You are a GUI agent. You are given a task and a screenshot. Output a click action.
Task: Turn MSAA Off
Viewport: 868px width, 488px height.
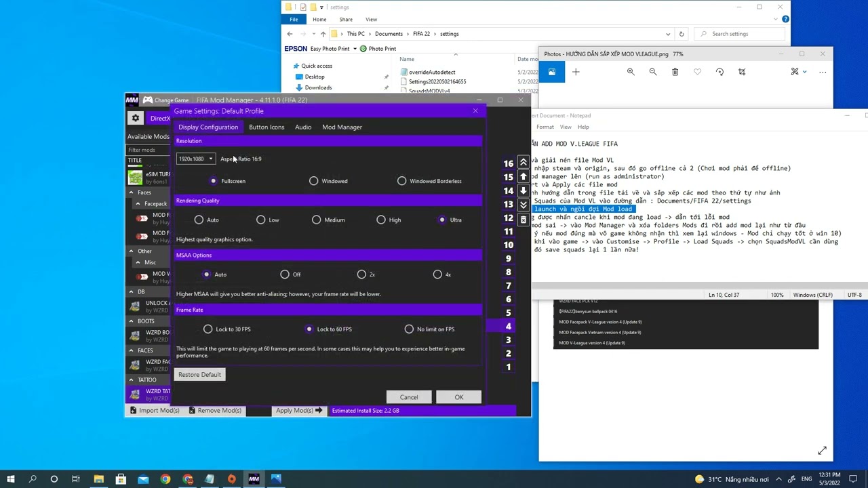pos(290,274)
